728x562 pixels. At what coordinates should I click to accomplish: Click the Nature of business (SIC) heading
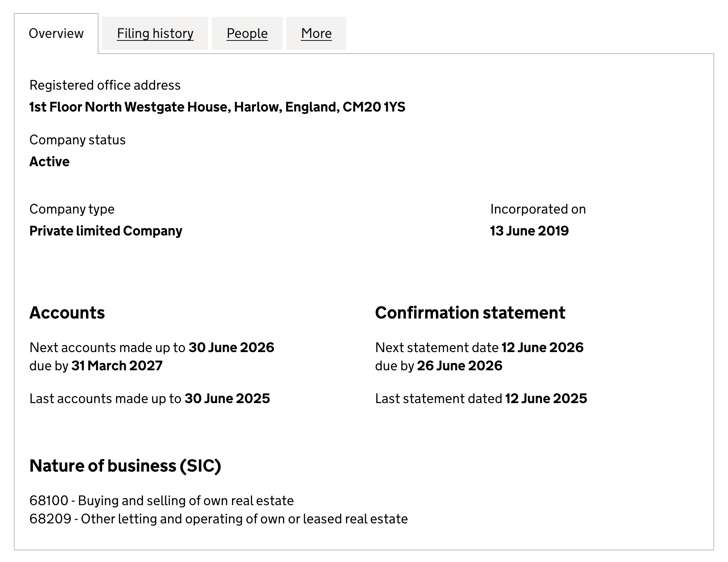[125, 466]
